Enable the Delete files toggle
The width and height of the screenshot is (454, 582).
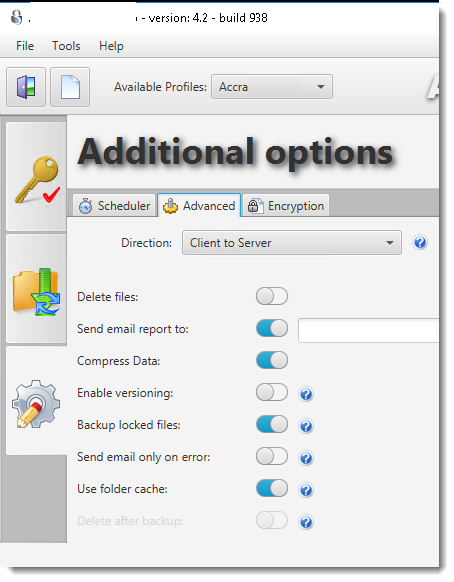pyautogui.click(x=272, y=296)
